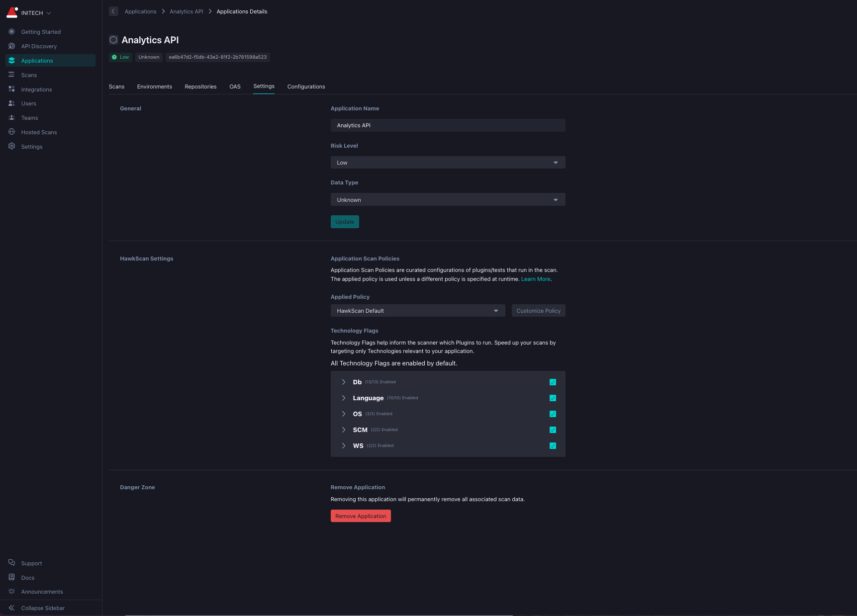Screen dimensions: 857x616
Task: Open Integrations via its sidebar icon
Action: tap(11, 89)
